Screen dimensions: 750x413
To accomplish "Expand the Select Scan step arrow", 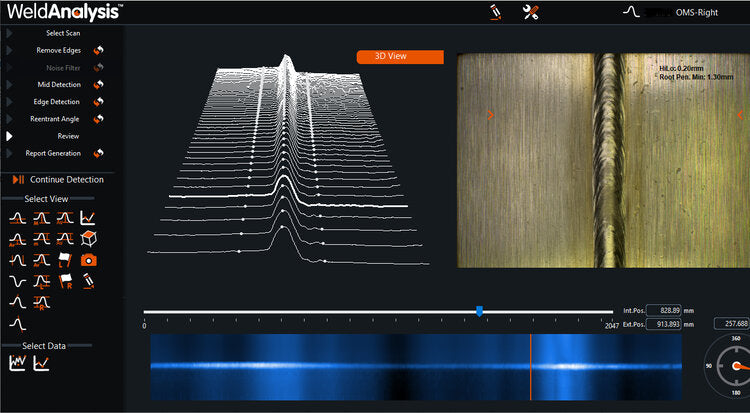I will click(x=10, y=33).
